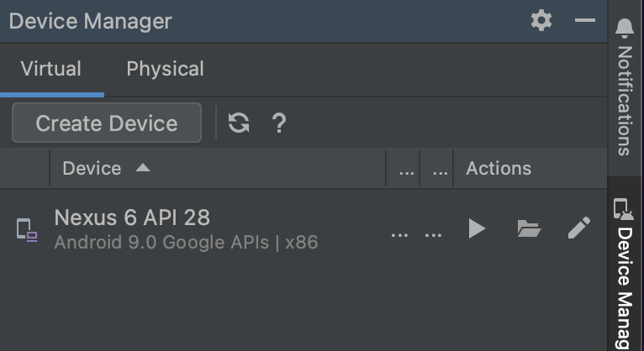Click the virtual device type icon
The image size is (644, 351).
[x=27, y=229]
